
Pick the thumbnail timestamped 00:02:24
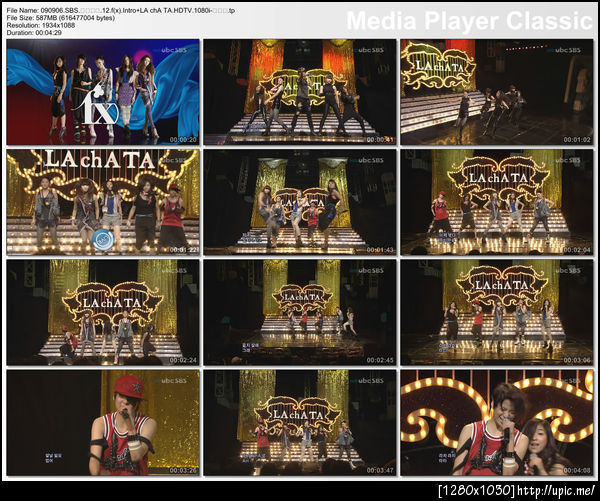point(103,312)
